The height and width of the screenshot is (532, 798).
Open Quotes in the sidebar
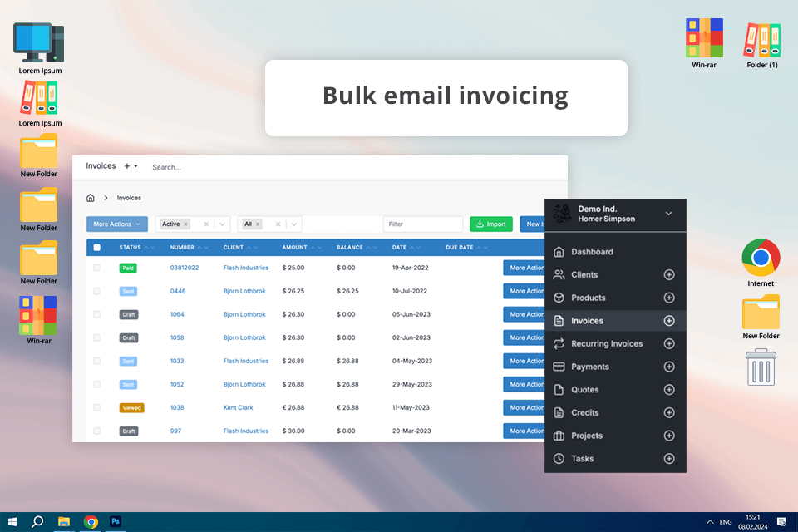pos(584,390)
